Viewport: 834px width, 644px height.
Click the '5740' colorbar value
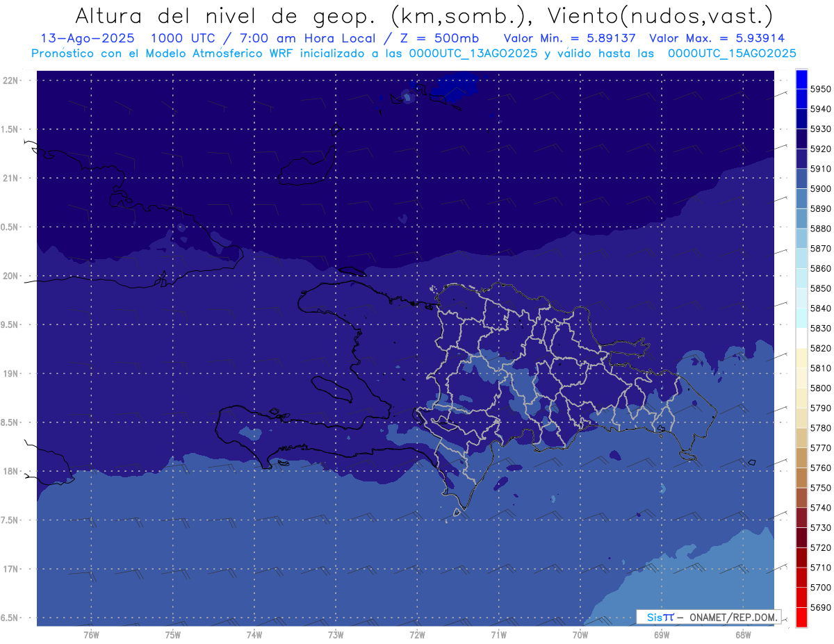click(x=821, y=508)
